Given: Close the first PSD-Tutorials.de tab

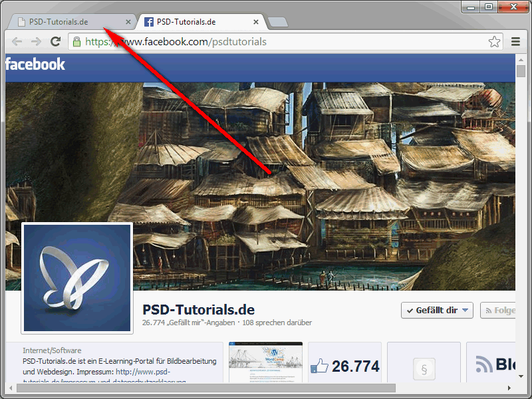Looking at the screenshot, I should [128, 22].
